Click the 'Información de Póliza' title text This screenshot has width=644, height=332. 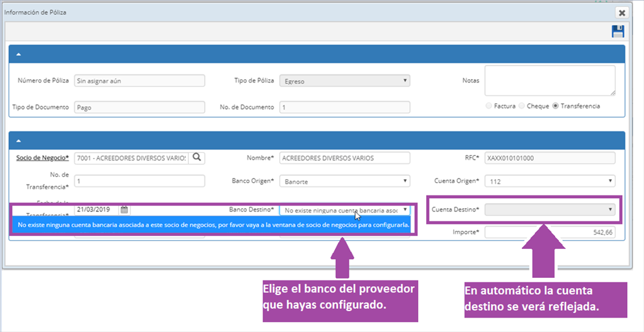35,13
